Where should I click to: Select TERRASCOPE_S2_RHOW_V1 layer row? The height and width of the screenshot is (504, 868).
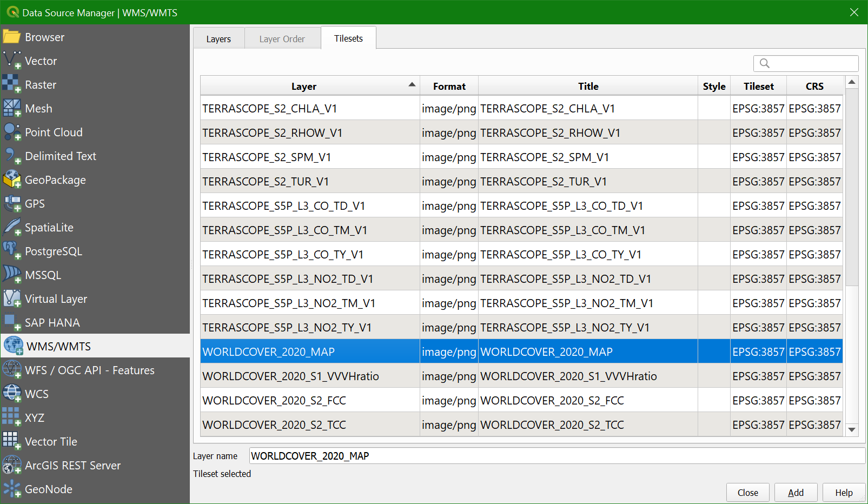(521, 132)
